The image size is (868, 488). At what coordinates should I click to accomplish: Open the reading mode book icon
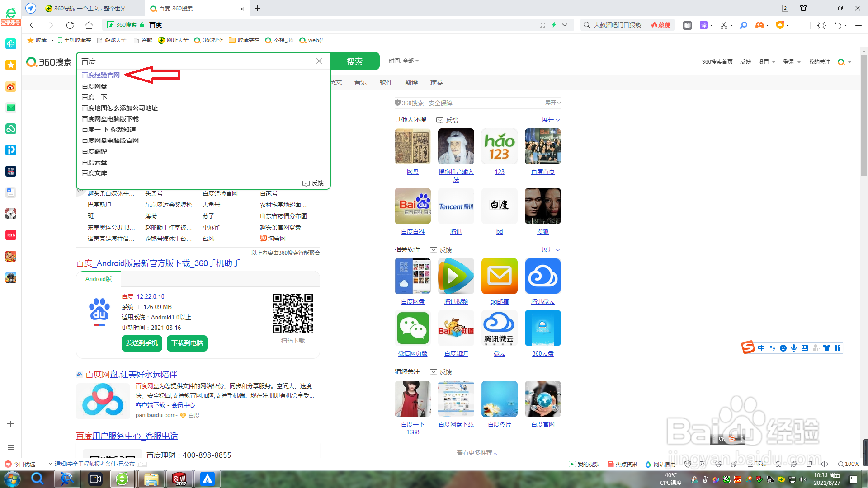[x=687, y=25]
